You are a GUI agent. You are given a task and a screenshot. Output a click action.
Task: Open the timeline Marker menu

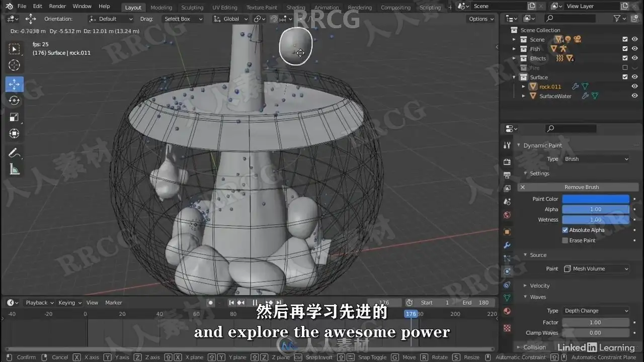click(x=114, y=303)
